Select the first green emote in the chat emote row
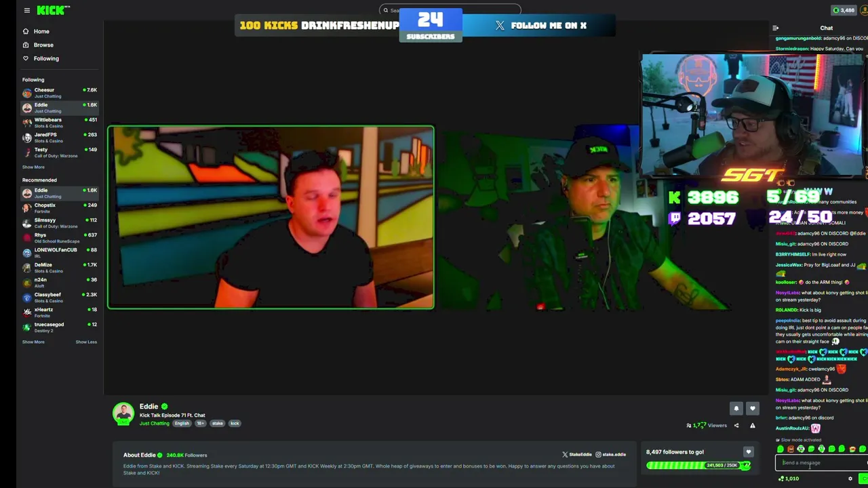 [x=780, y=449]
